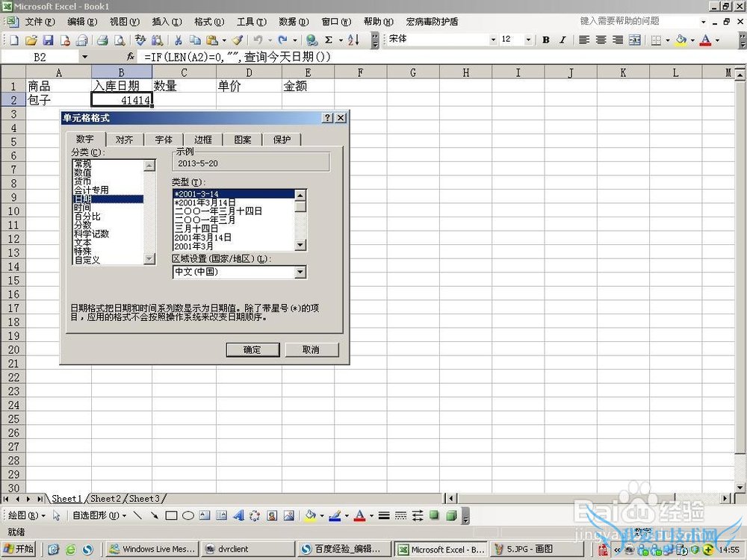Click the Print icon in the toolbar

[x=102, y=40]
